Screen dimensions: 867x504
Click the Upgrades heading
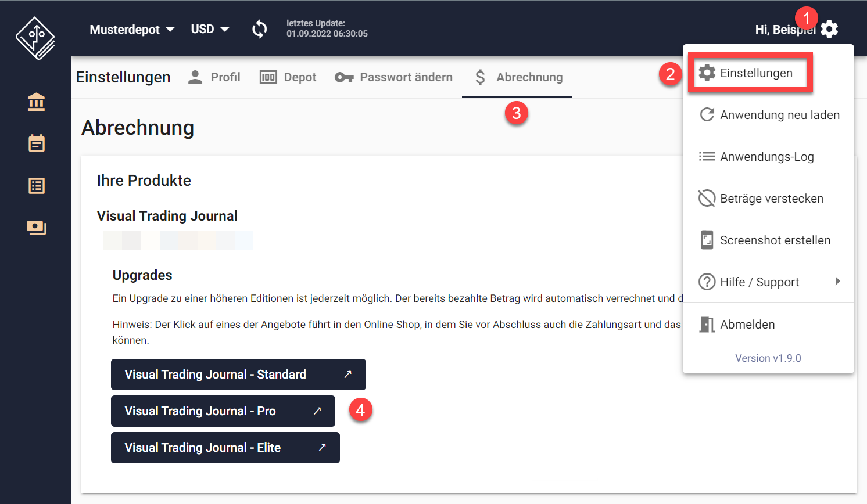click(142, 275)
